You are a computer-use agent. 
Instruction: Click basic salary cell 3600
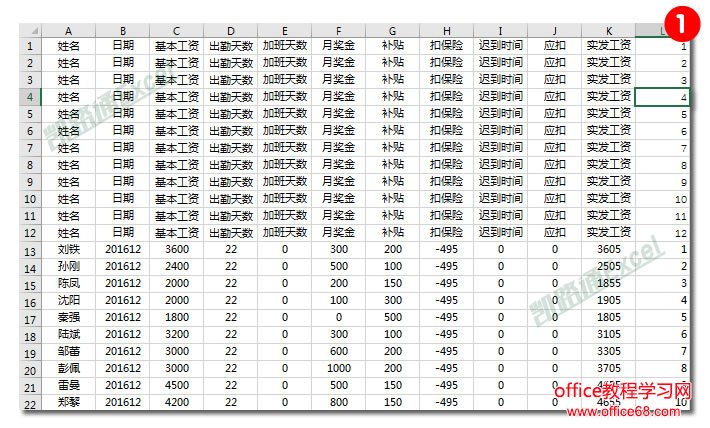(177, 249)
